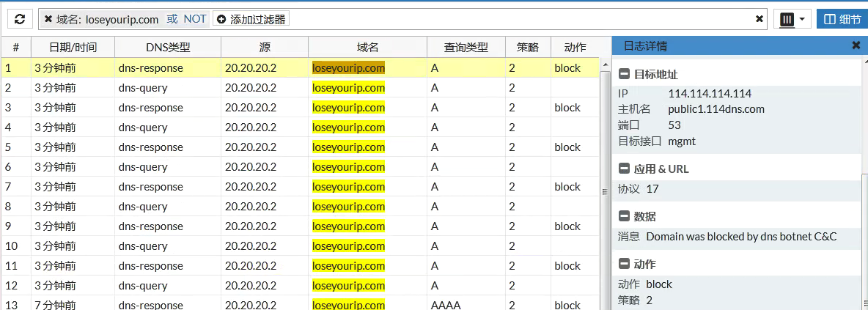Toggle the 或 operator on the filter
Image resolution: width=868 pixels, height=310 pixels.
point(172,19)
